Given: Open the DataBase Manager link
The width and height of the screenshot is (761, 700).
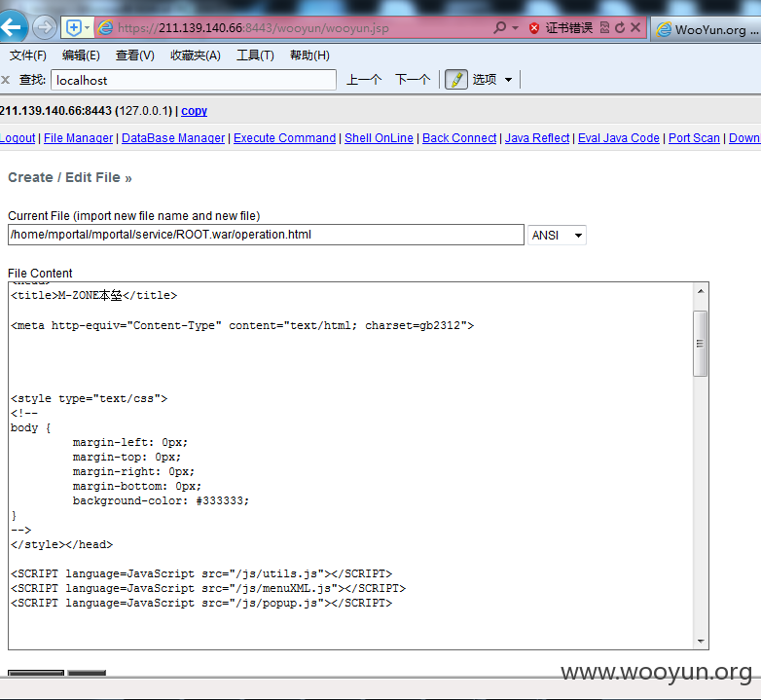Looking at the screenshot, I should click(x=173, y=138).
